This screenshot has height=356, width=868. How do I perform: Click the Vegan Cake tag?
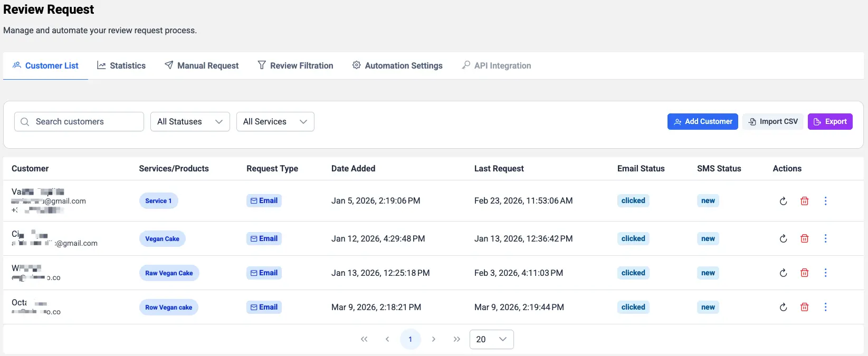(163, 238)
